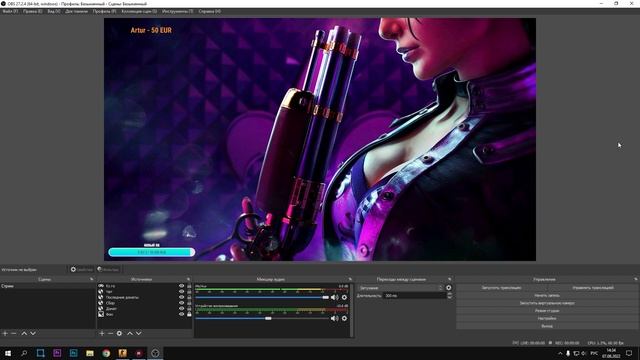This screenshot has width=640, height=360.
Task: Open Adobe Premiere Pro from the taskbar
Action: click(57, 353)
